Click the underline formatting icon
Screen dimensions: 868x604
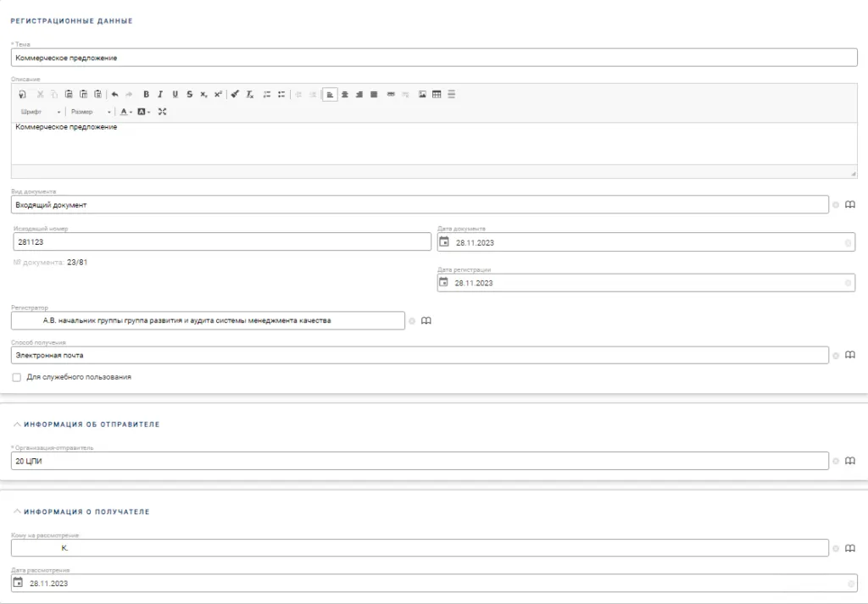(175, 94)
